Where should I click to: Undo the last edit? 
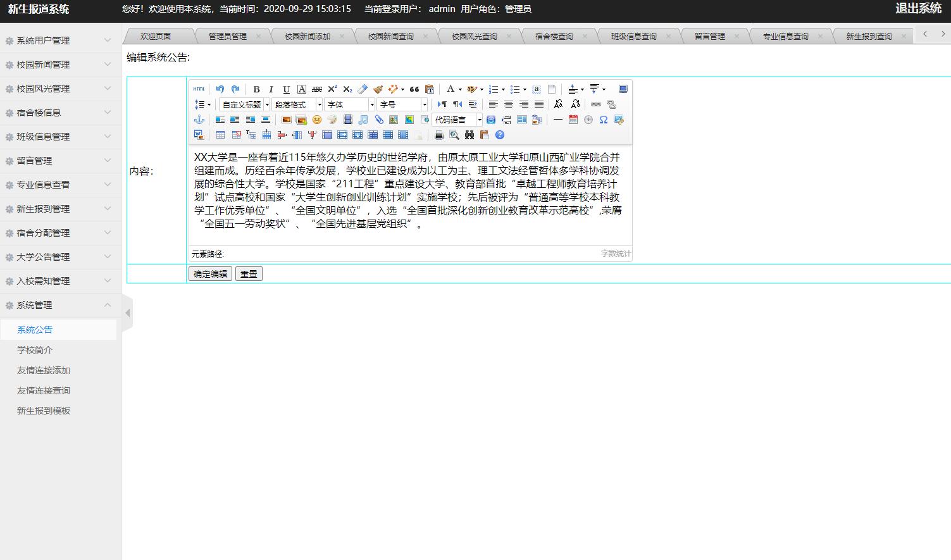(220, 89)
